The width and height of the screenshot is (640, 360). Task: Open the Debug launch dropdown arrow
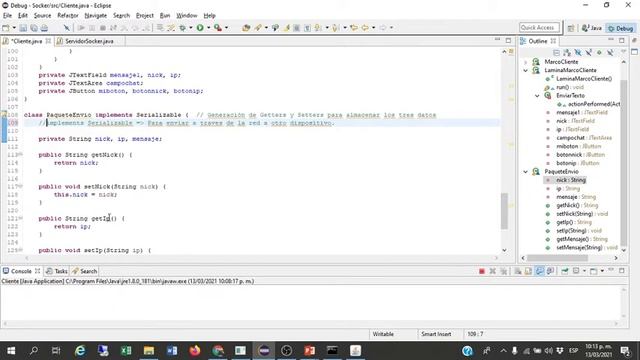pos(190,28)
